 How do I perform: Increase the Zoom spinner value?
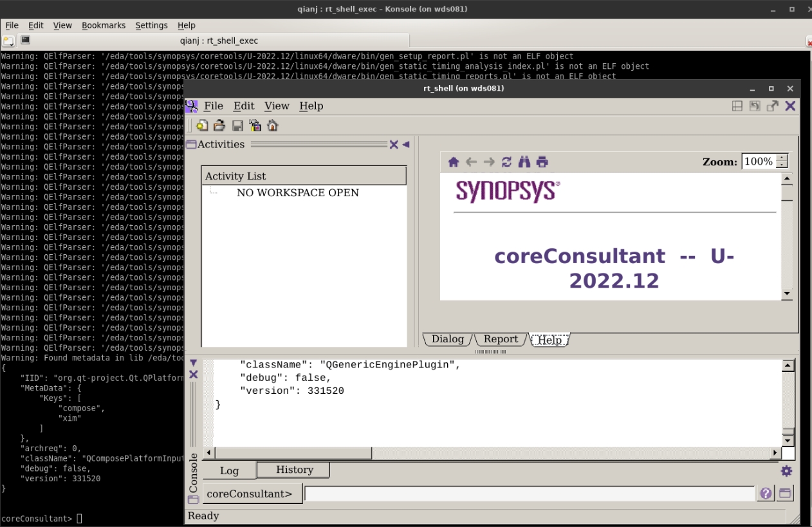[x=782, y=158]
